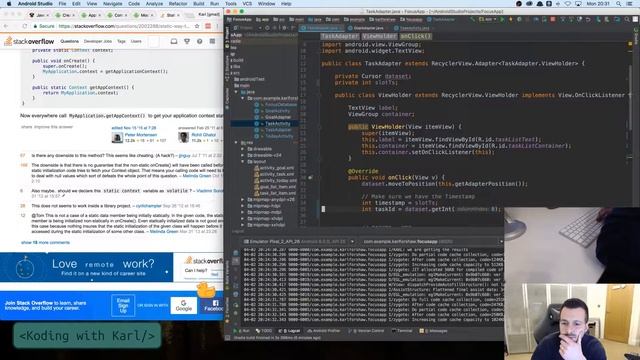Click the red Stop button in Android Studio toolbar
The height and width of the screenshot is (360, 640).
coord(553,19)
